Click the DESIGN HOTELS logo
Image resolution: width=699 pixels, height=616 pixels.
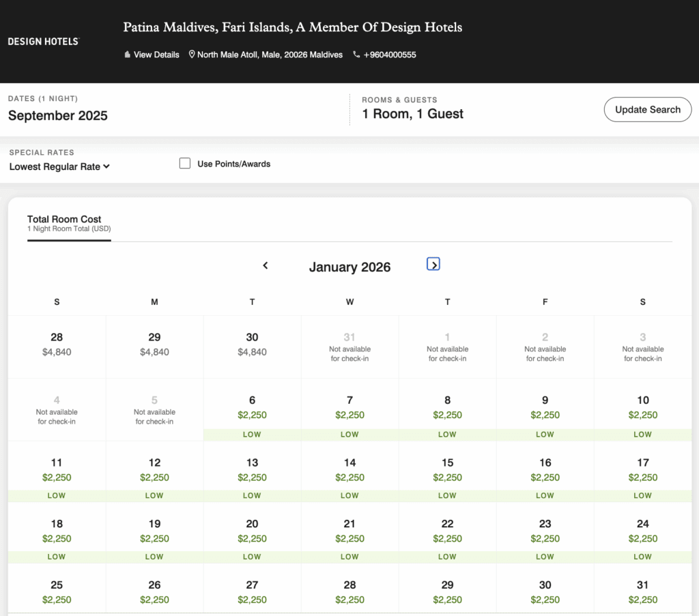42,41
